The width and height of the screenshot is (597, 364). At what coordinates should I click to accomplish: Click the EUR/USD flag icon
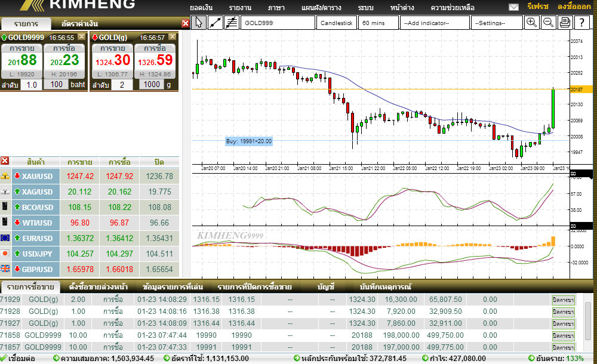click(5, 238)
